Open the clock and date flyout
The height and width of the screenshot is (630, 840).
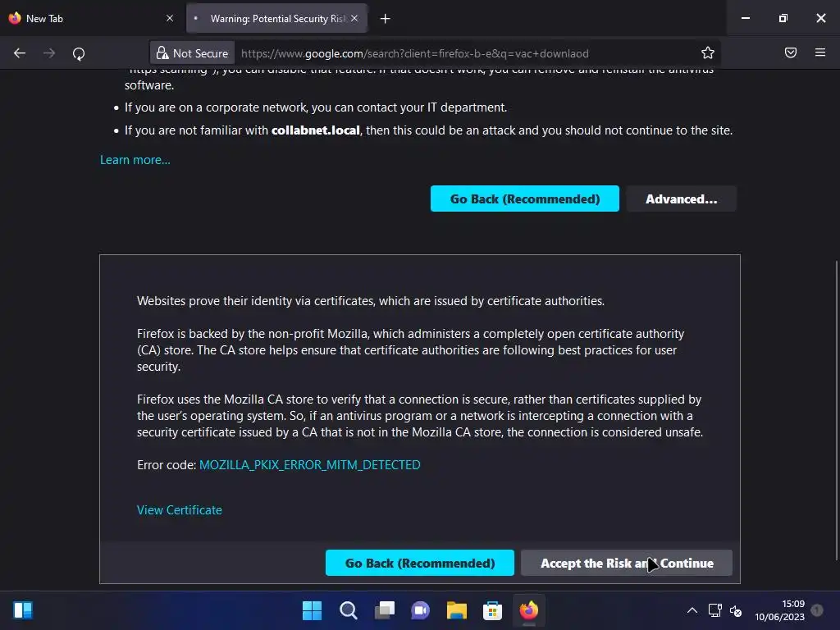pyautogui.click(x=779, y=610)
